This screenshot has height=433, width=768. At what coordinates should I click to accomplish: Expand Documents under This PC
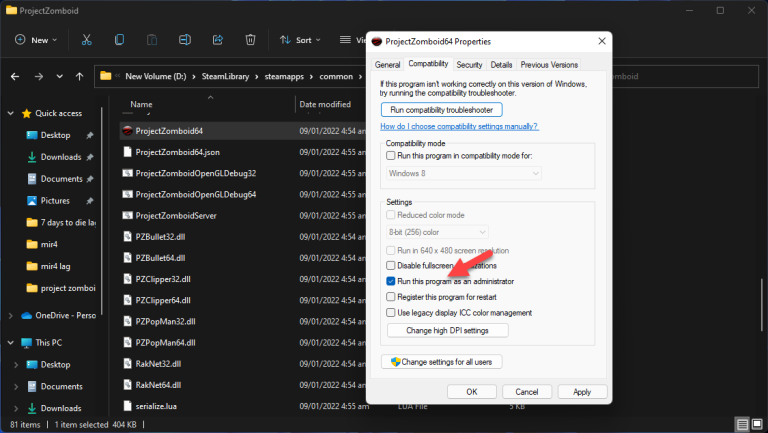[16, 386]
